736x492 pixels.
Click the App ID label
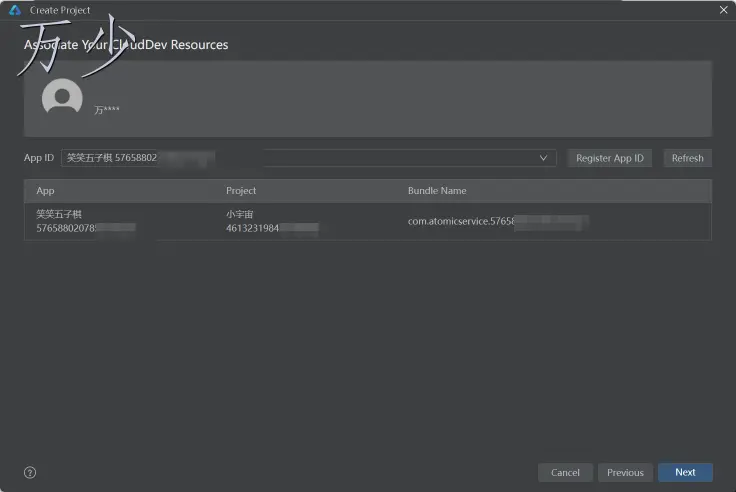(x=39, y=158)
